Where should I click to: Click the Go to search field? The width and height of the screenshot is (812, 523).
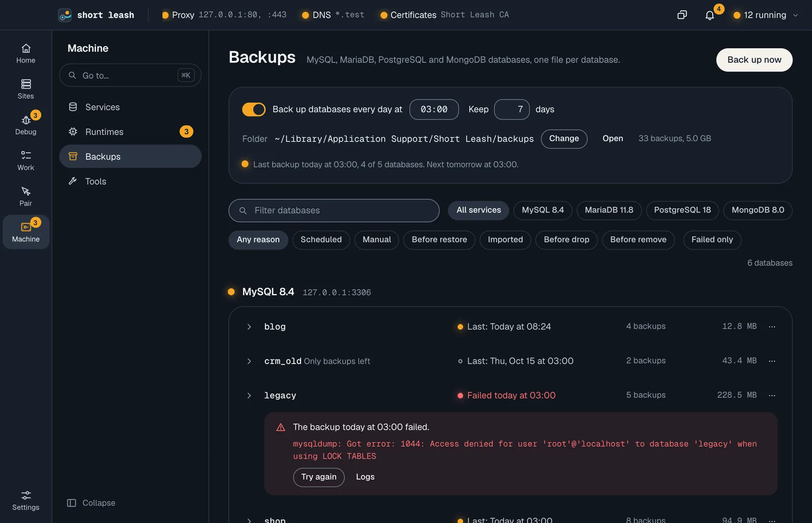[130, 75]
